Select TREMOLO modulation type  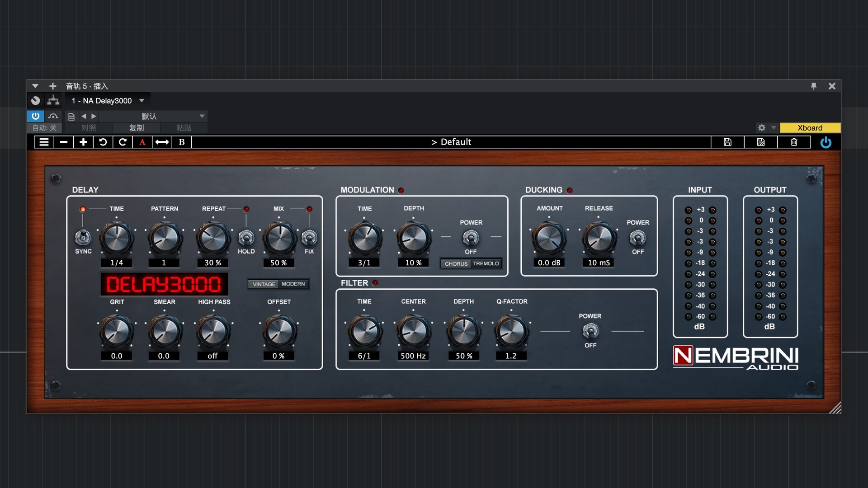486,263
